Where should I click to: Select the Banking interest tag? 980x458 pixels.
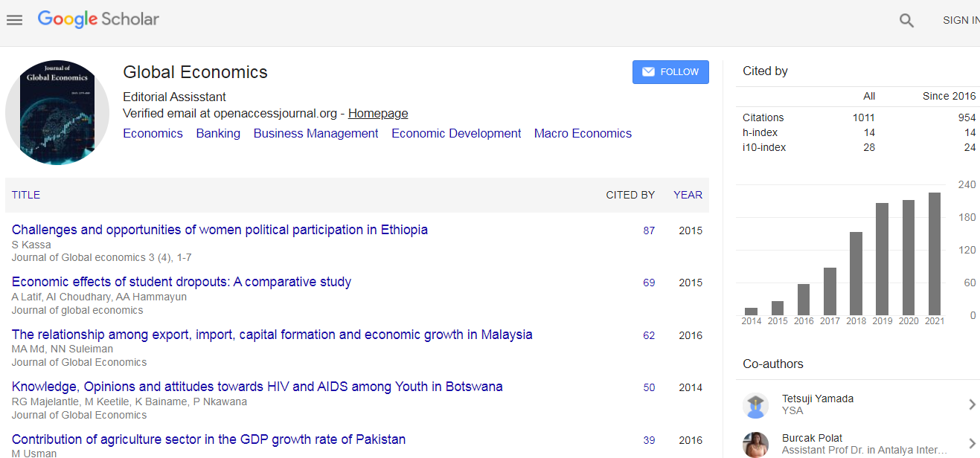(218, 134)
